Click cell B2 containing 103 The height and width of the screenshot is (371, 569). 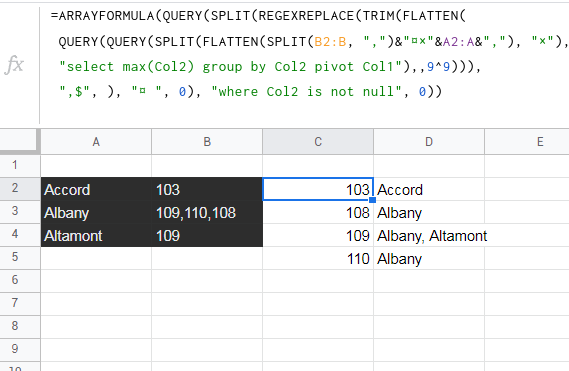[x=207, y=189]
